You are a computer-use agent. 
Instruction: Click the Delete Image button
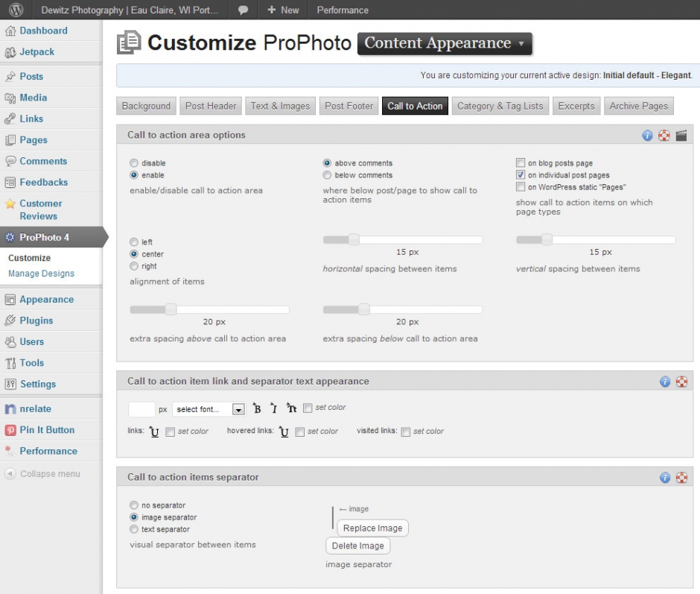point(358,546)
